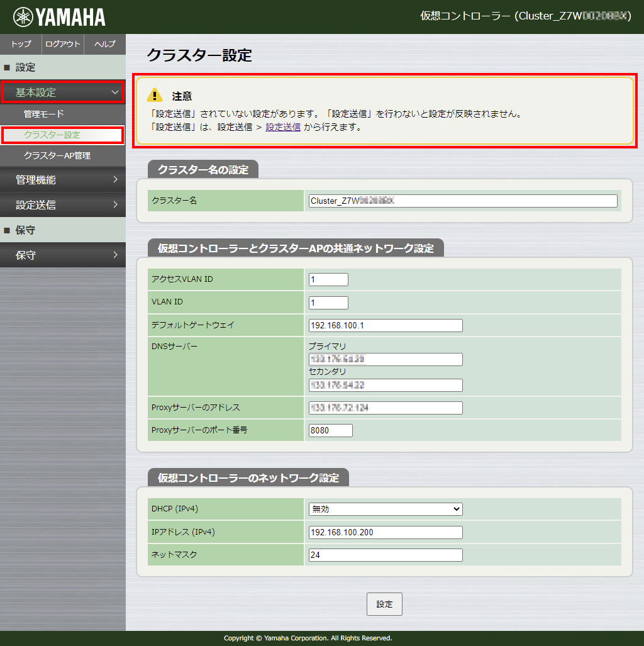Screen dimensions: 644x646
Task: Open the ヘルプ tab
Action: (104, 44)
